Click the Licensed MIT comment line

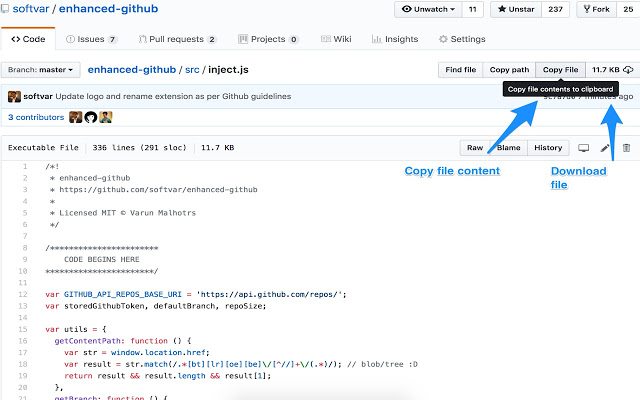coord(122,213)
